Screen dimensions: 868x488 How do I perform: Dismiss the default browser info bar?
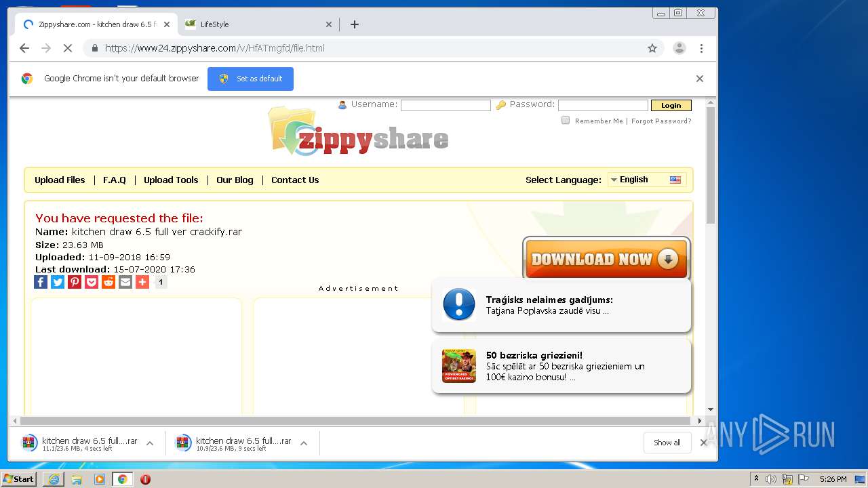700,79
